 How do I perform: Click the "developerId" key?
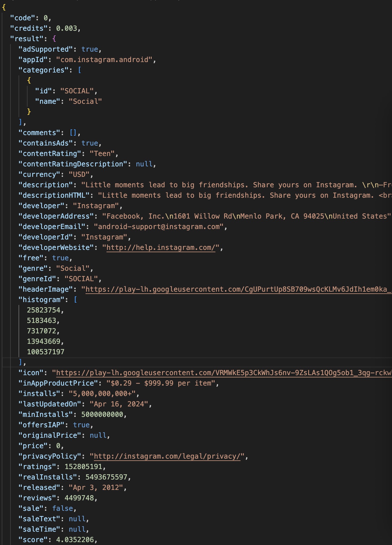click(46, 237)
